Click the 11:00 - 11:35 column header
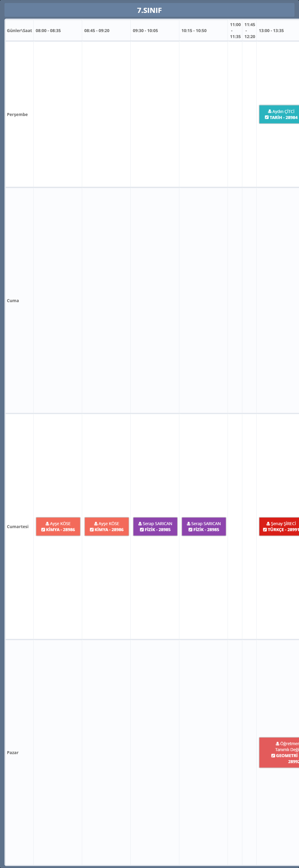 (235, 31)
